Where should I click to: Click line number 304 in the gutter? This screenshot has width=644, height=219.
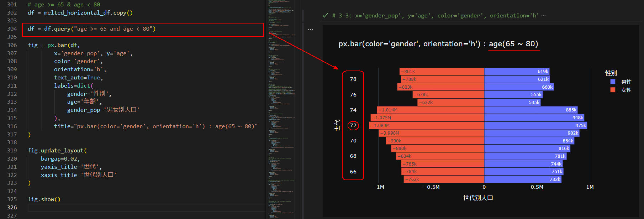pyautogui.click(x=12, y=29)
